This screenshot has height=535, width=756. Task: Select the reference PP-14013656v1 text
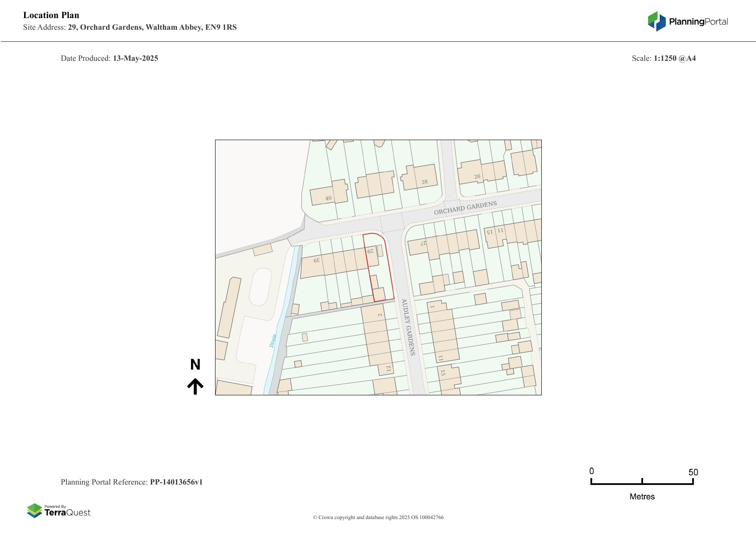click(176, 482)
